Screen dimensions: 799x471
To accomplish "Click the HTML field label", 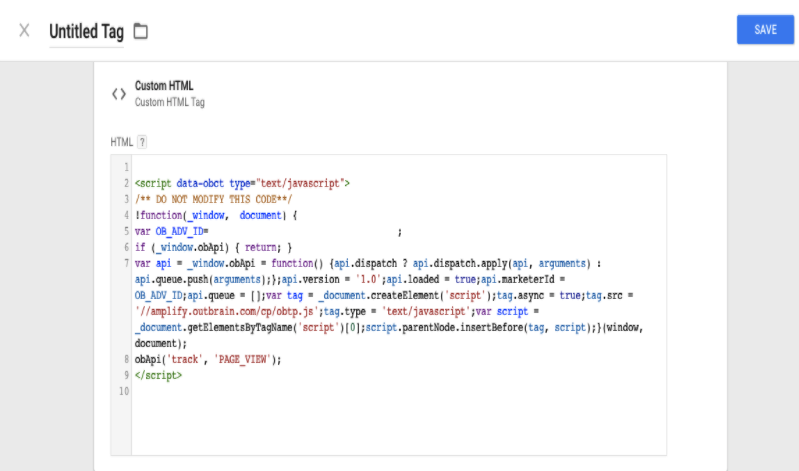I will (x=121, y=143).
